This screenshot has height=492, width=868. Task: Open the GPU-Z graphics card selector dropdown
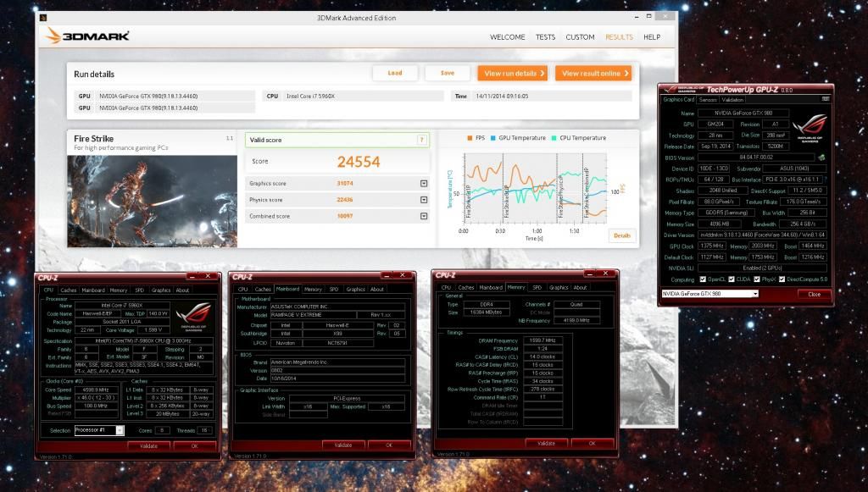[755, 294]
